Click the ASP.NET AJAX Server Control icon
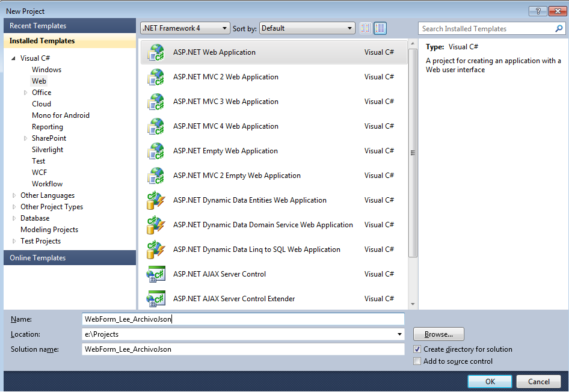The image size is (569, 392). [x=156, y=274]
